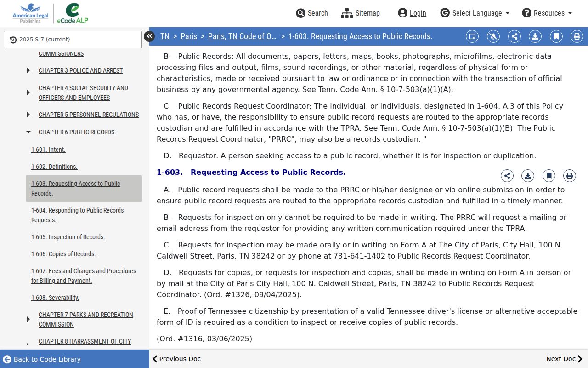This screenshot has height=368, width=588.
Task: Click the download icon in blue toolbar
Action: click(535, 36)
